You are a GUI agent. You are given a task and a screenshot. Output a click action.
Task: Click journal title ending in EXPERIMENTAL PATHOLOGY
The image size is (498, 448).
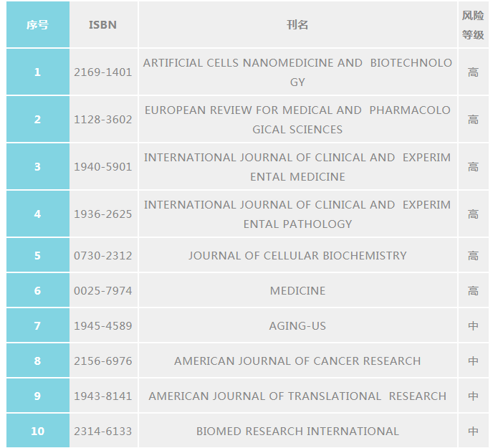[x=297, y=214]
